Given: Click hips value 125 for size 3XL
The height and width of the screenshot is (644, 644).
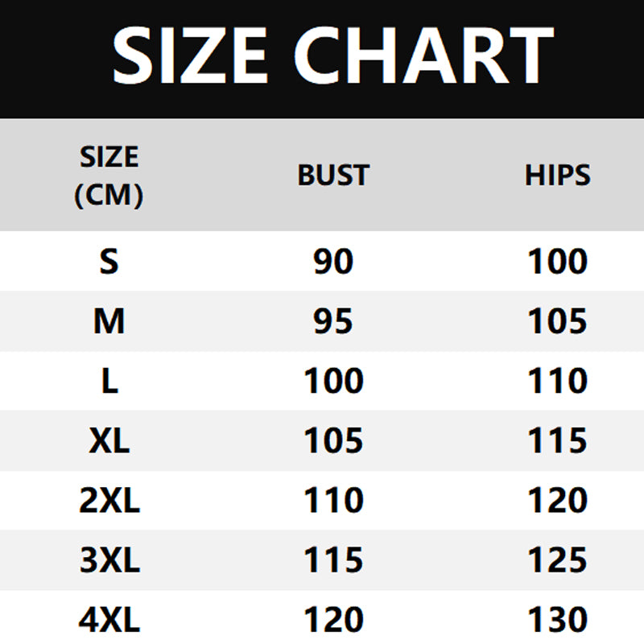Looking at the screenshot, I should pyautogui.click(x=557, y=560).
